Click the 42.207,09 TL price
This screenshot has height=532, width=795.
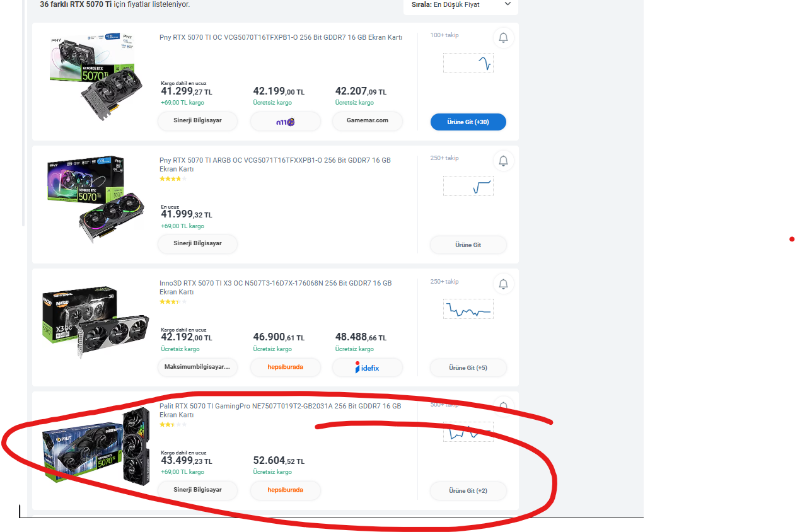point(361,91)
